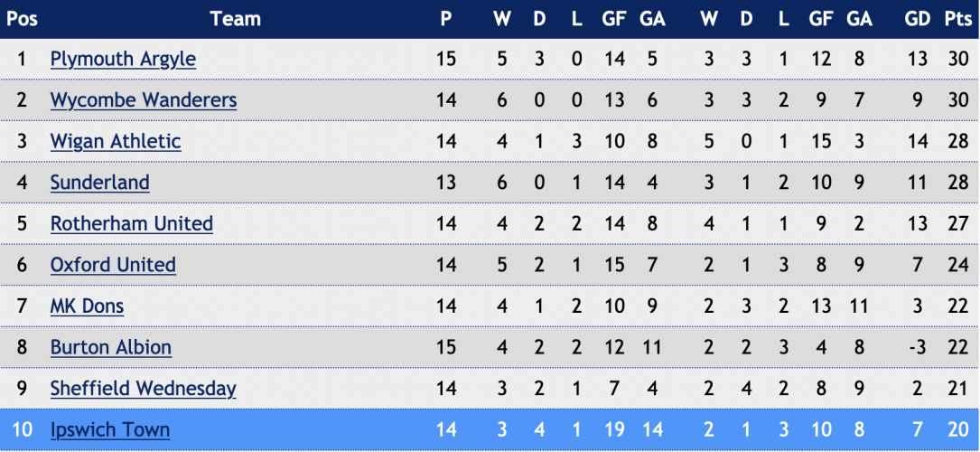Select Burton Albion's goal difference -3
Image resolution: width=980 pixels, height=452 pixels.
tap(918, 348)
